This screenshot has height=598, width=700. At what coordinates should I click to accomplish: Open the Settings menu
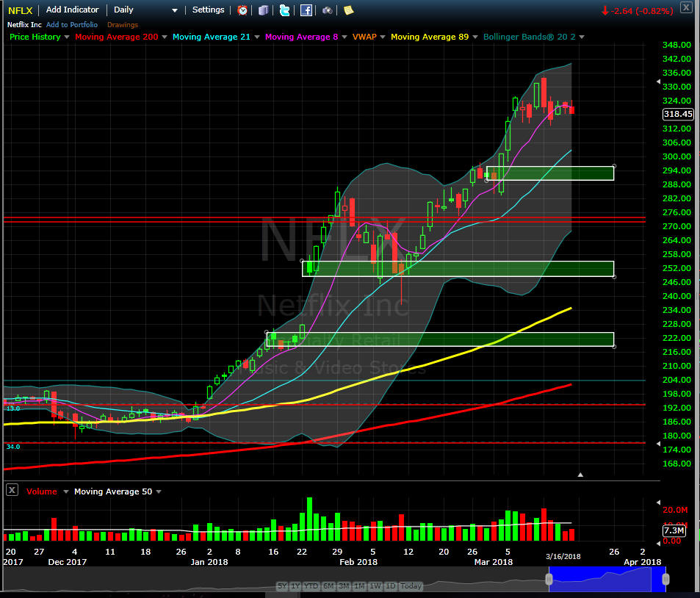[208, 10]
